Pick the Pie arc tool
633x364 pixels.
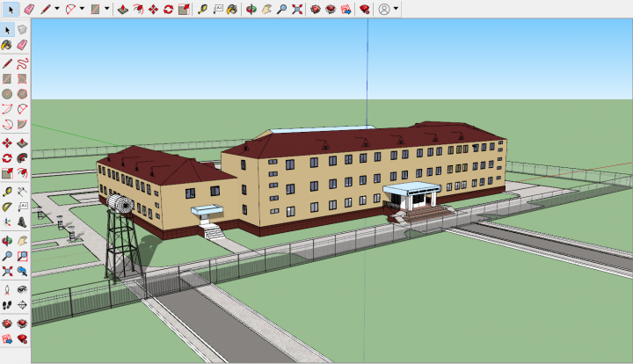(22, 124)
